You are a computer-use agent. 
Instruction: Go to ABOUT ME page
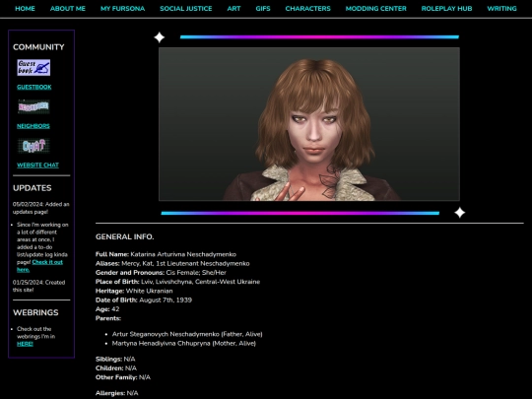tap(68, 9)
